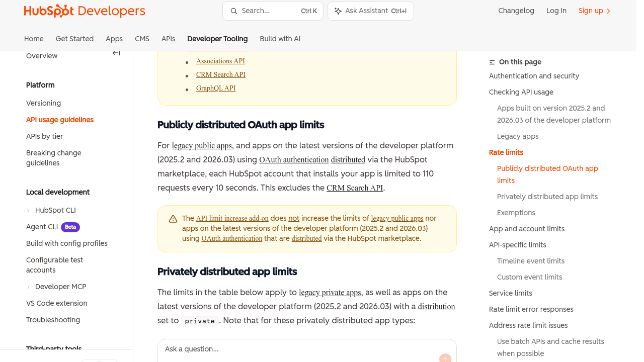Viewport: 644px width, 362px height.
Task: Expand the Developer MCP section
Action: click(x=28, y=287)
